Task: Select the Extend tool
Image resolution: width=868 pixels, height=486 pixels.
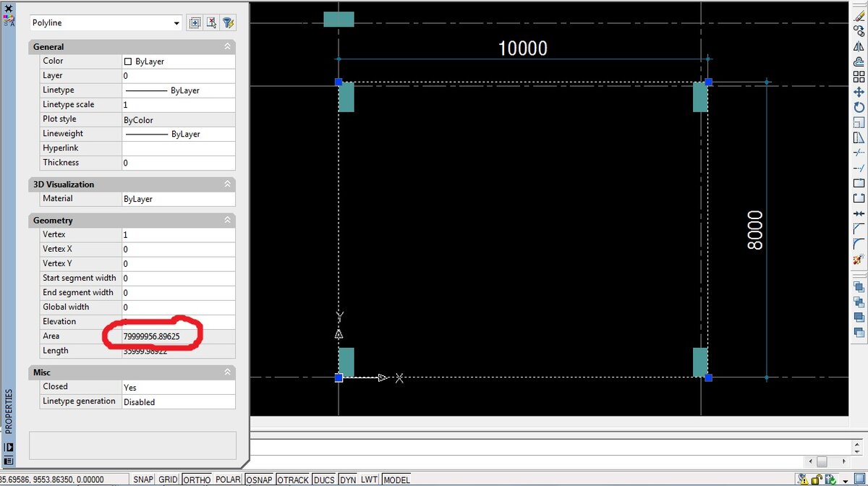Action: pos(859,168)
